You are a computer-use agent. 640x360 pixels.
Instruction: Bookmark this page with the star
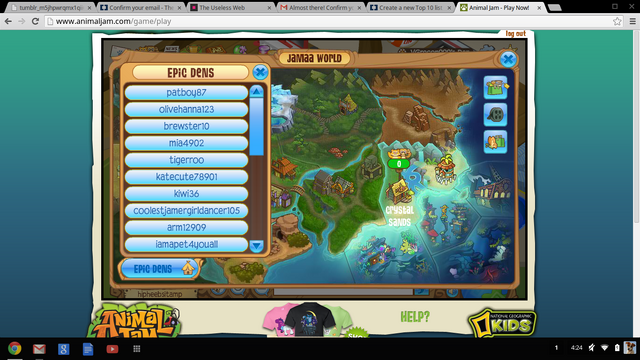(x=617, y=21)
